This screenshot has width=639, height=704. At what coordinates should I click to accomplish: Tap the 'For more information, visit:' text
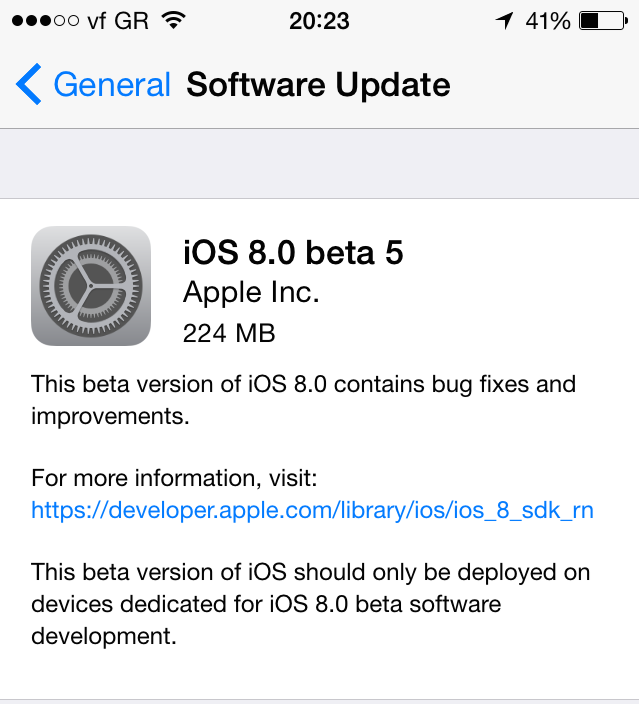pyautogui.click(x=174, y=478)
